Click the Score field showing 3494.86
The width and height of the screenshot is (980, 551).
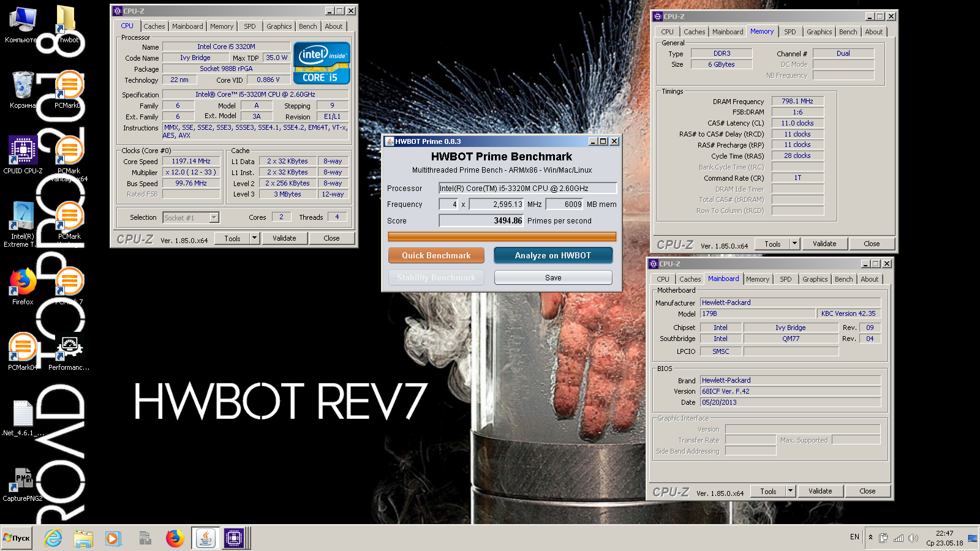click(x=481, y=221)
